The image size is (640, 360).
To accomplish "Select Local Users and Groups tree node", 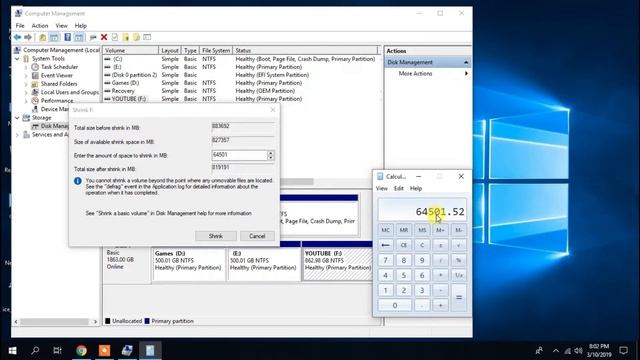I will click(69, 92).
